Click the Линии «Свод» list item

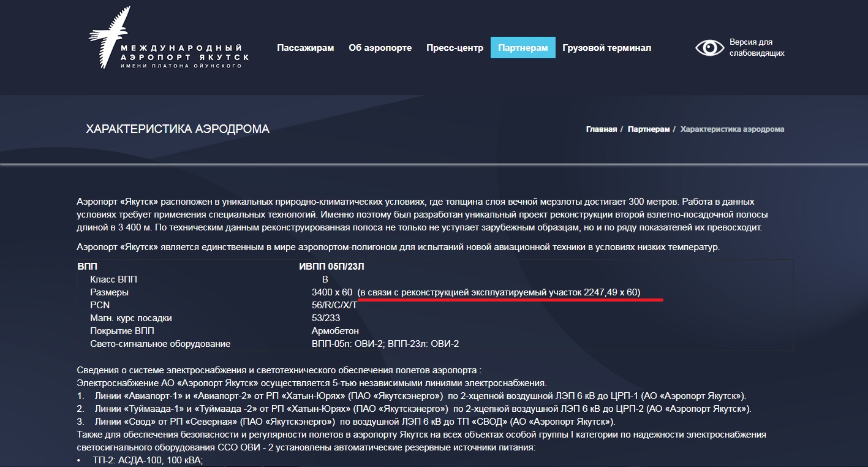(346, 422)
